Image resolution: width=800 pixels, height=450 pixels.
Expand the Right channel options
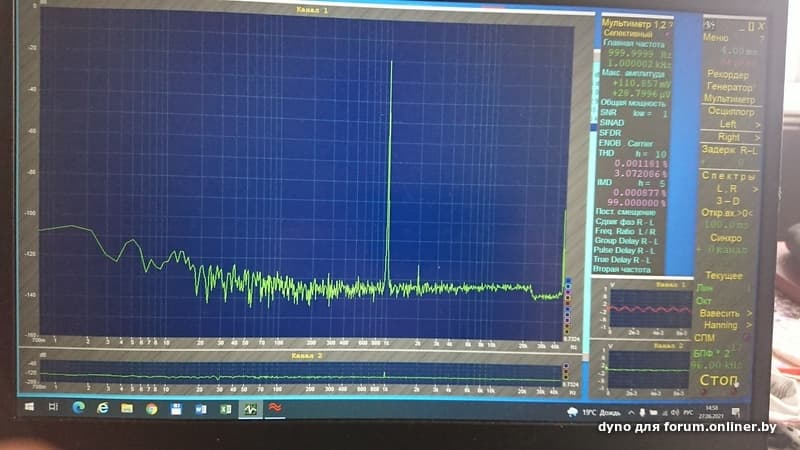731,137
